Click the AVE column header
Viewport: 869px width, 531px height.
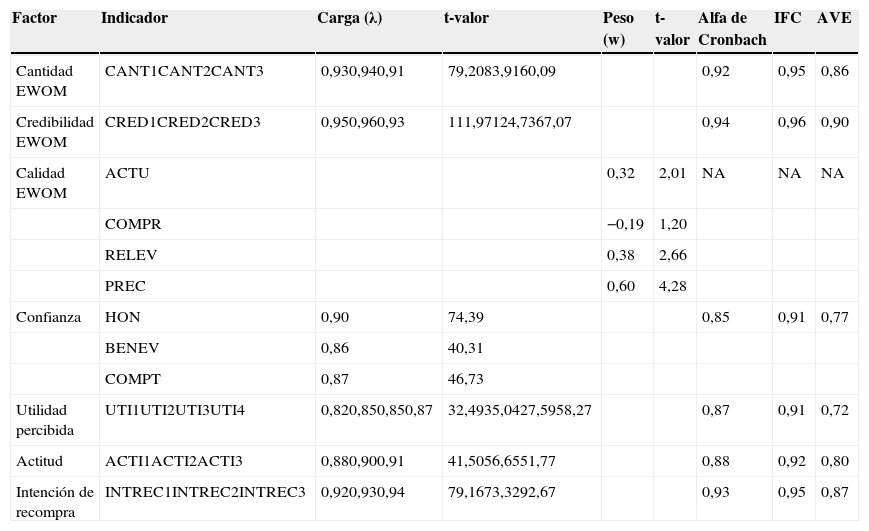pyautogui.click(x=834, y=19)
